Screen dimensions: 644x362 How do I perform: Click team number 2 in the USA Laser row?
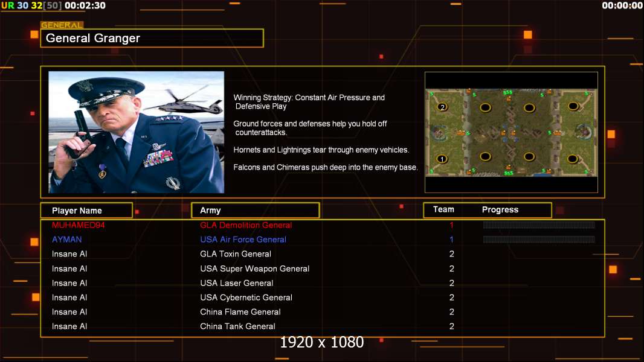pos(452,283)
